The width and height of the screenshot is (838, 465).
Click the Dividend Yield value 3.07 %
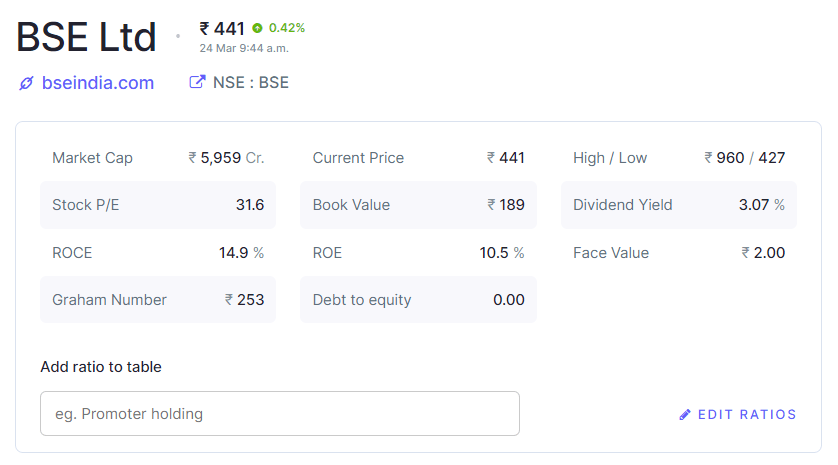pos(762,205)
